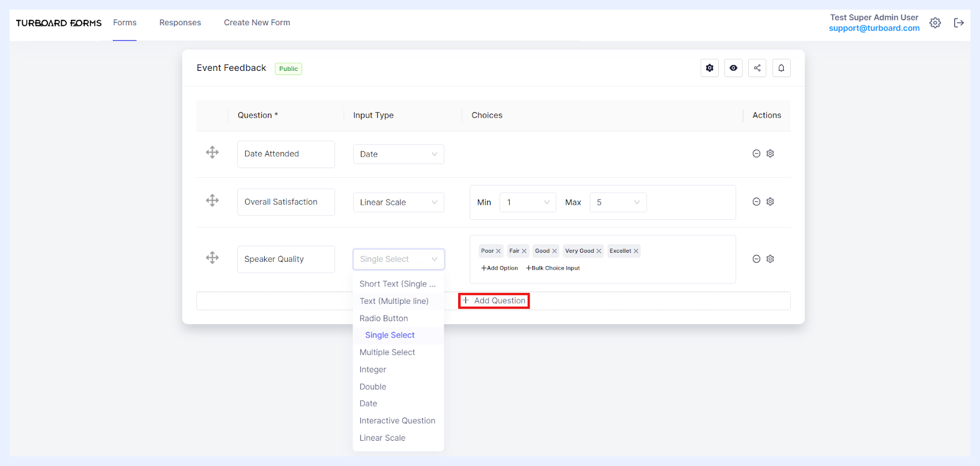Open settings for Date Attended question
Viewport: 980px width, 466px height.
770,154
